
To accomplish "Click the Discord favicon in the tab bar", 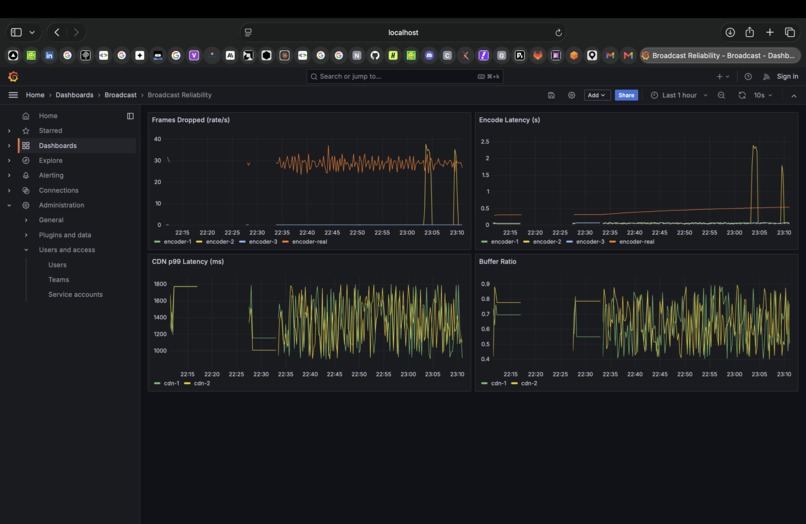I will (x=429, y=56).
